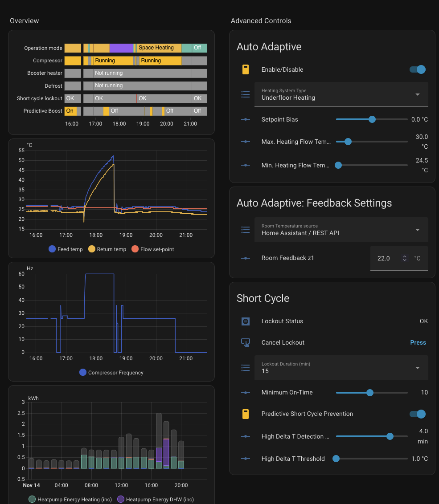Toggle Compressor Frequency legend item
This screenshot has height=504, width=439.
(111, 373)
